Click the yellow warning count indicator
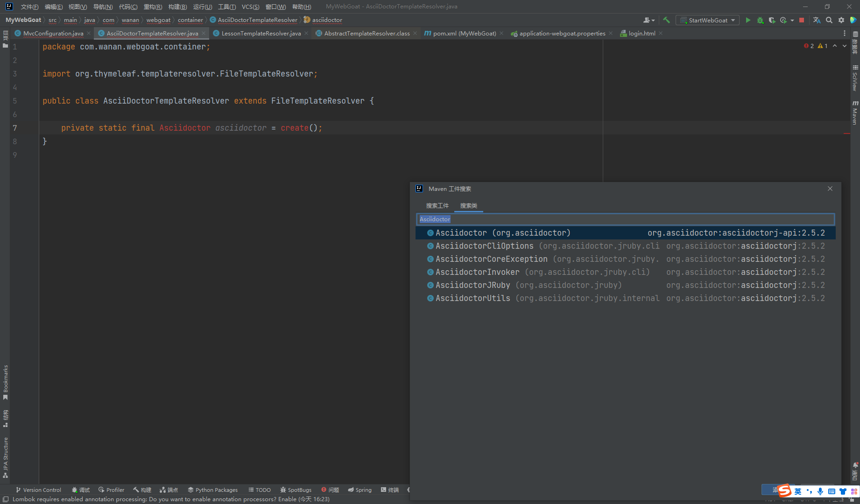Viewport: 860px width, 504px height. [x=823, y=46]
